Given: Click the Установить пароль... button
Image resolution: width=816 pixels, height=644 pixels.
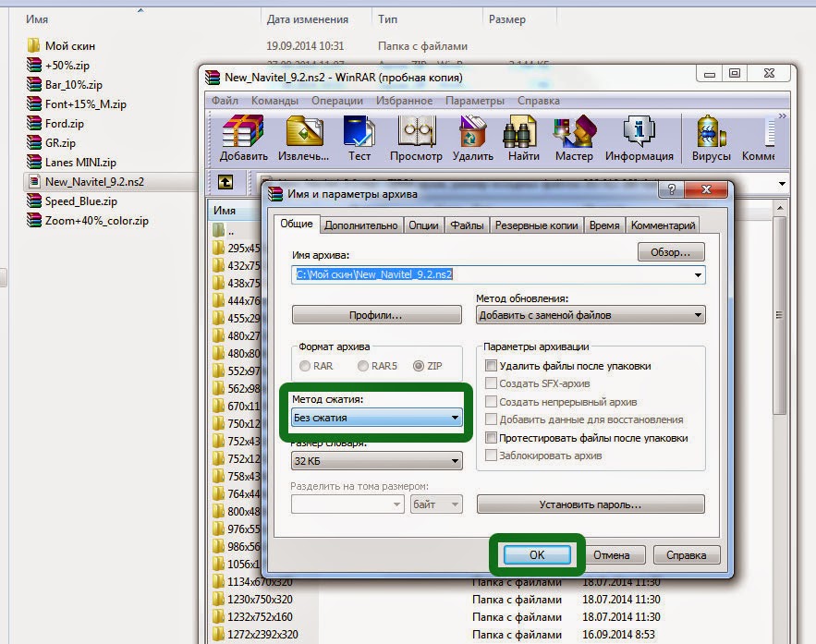Looking at the screenshot, I should pyautogui.click(x=591, y=504).
